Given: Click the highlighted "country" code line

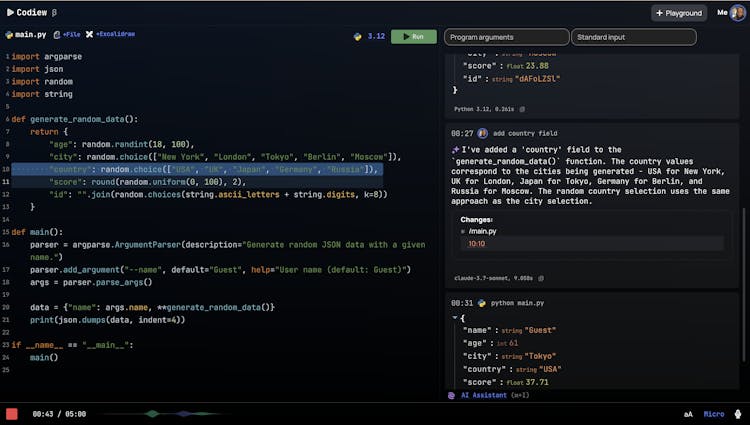Looking at the screenshot, I should point(197,170).
